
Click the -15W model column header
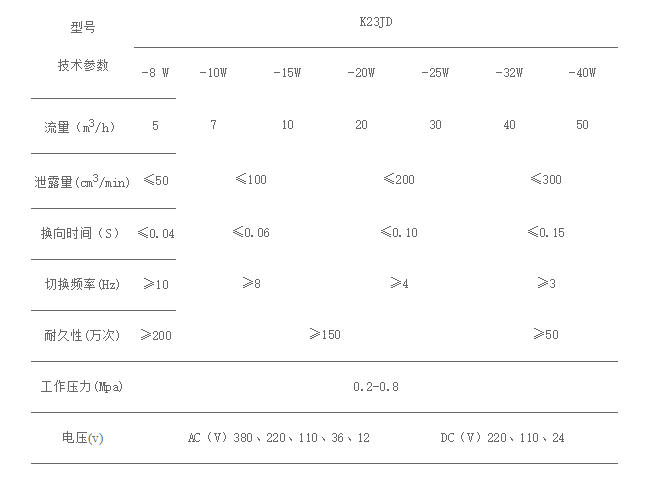click(287, 73)
